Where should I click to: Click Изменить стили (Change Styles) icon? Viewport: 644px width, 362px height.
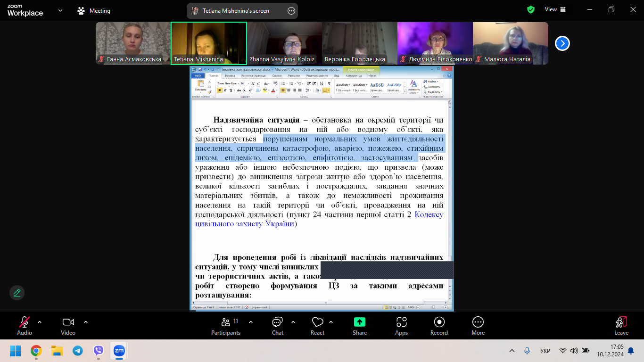(414, 87)
